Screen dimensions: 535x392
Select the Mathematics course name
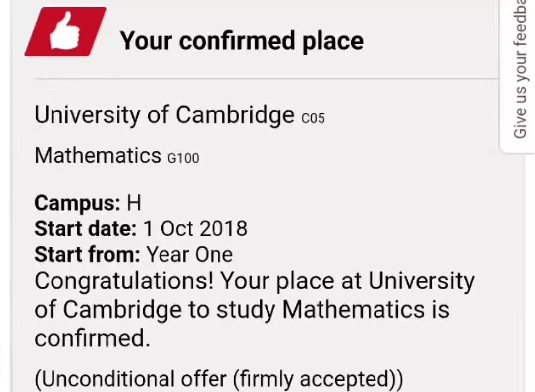pos(98,156)
